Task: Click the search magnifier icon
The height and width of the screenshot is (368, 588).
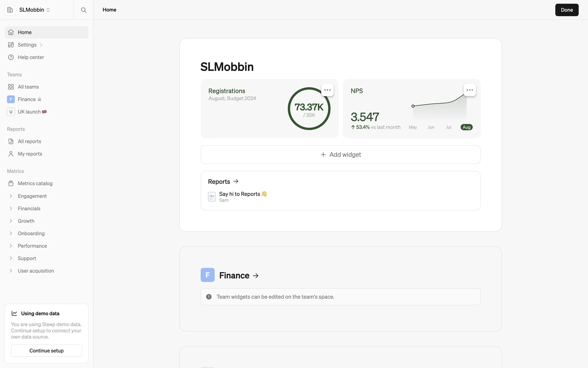Action: pyautogui.click(x=84, y=10)
